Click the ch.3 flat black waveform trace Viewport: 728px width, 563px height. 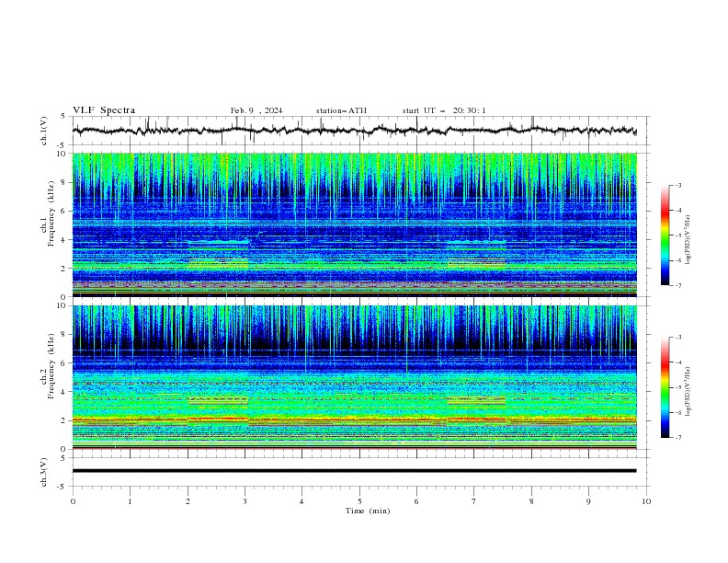[354, 471]
